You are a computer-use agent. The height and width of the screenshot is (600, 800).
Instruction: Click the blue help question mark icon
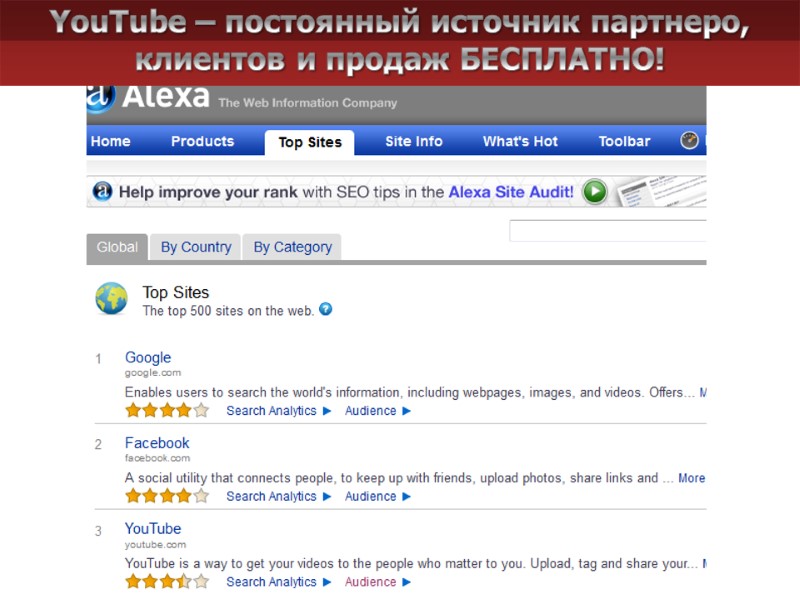point(325,309)
